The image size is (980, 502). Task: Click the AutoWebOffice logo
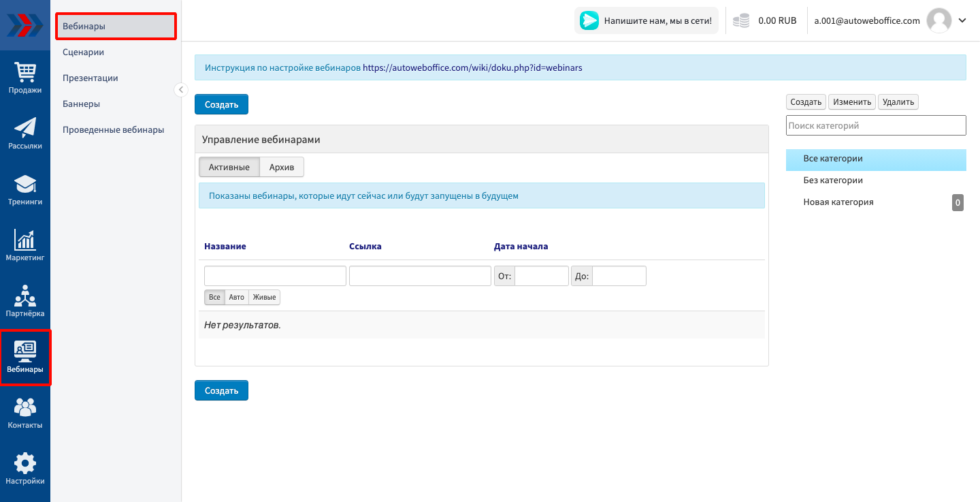pos(25,25)
